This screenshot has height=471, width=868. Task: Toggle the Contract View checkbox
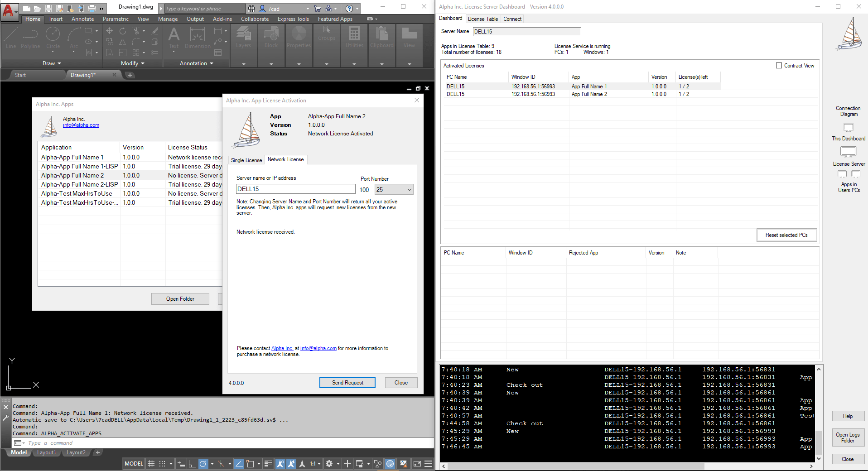click(x=779, y=66)
